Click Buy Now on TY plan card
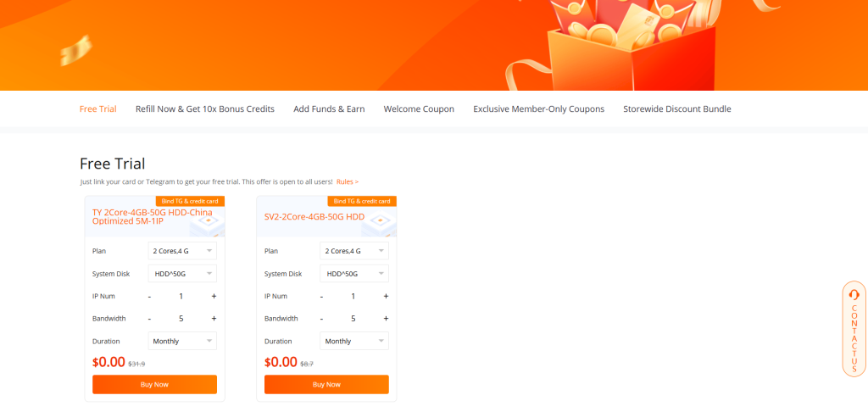868x412 pixels. point(154,385)
